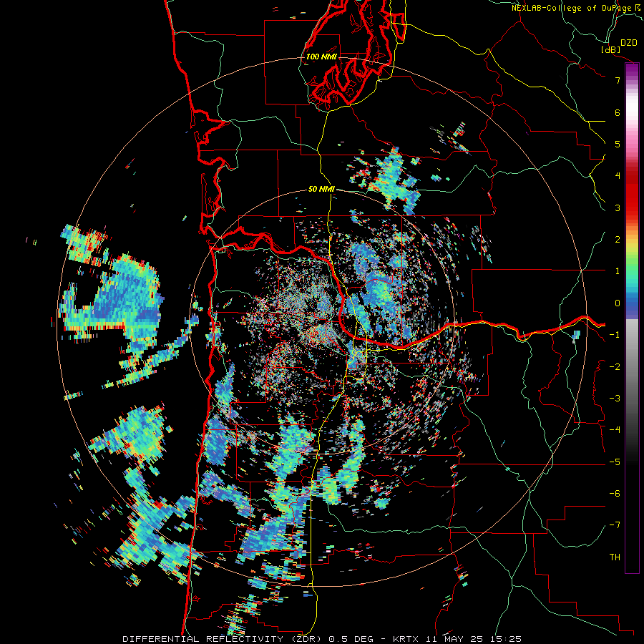Click the -2 value on color scale
The image size is (644, 644).
coord(615,367)
